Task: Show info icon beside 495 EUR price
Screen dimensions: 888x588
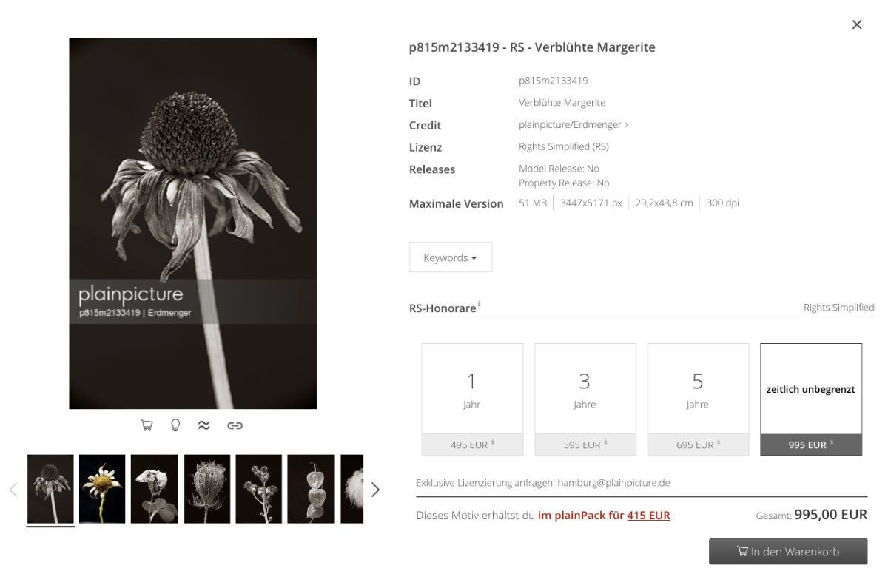Action: [493, 442]
